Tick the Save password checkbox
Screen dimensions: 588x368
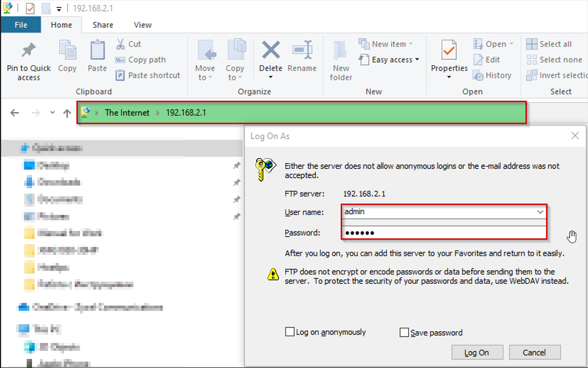tap(404, 333)
